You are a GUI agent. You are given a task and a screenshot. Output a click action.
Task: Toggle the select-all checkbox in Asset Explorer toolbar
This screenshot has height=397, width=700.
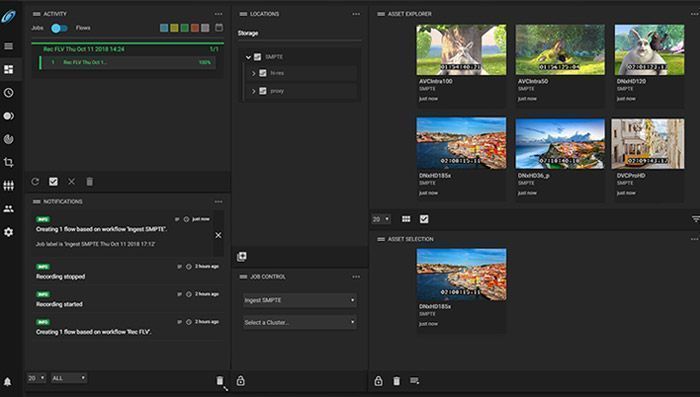(x=424, y=219)
